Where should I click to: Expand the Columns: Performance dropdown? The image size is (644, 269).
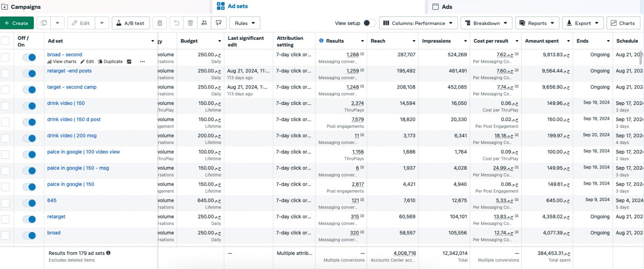[x=418, y=23]
